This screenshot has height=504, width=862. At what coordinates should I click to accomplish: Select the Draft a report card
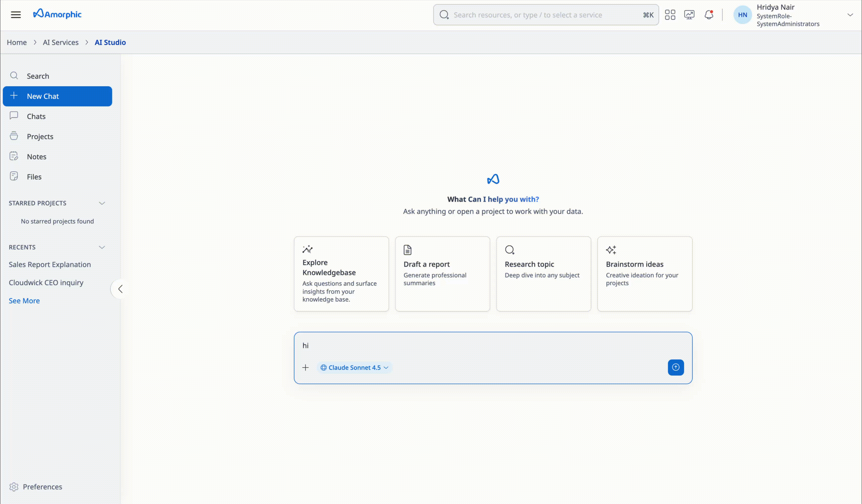tap(443, 274)
